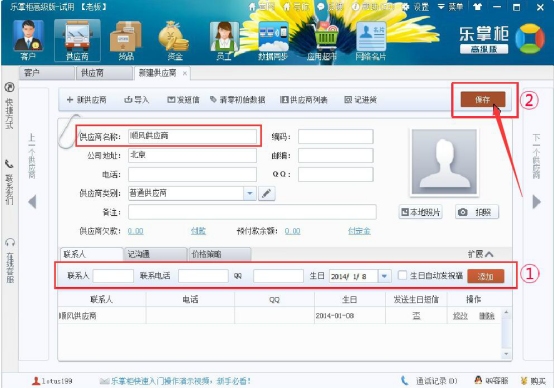Open the 快捷方式 shortcut sidebar icon
The image size is (554, 388).
[x=10, y=87]
